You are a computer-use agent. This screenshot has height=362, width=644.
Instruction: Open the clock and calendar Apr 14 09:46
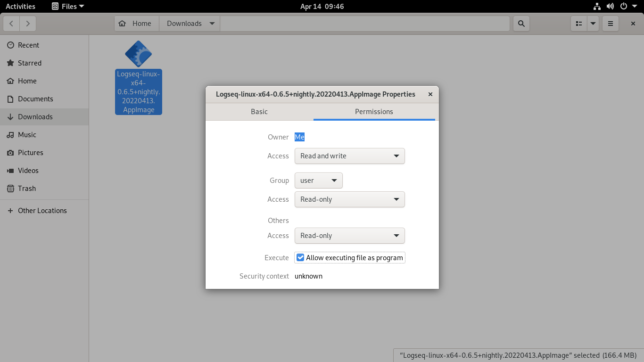click(x=322, y=6)
